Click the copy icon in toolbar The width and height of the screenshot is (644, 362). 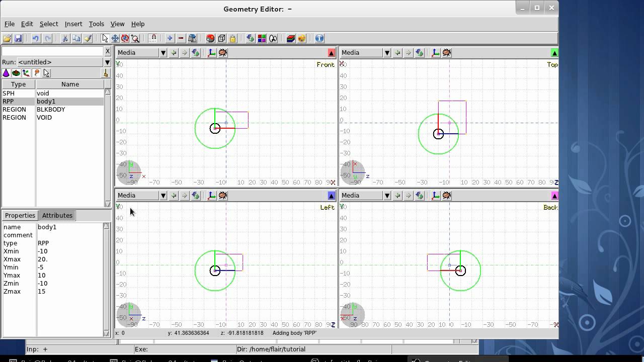point(76,38)
